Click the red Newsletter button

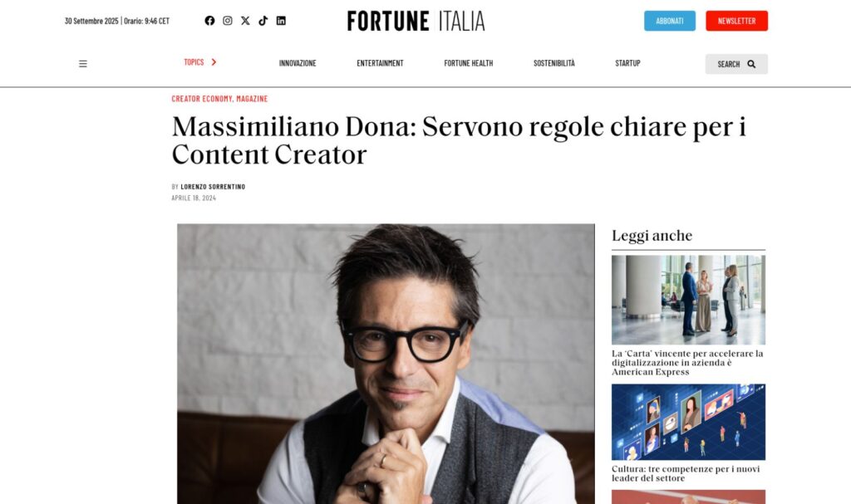pos(736,21)
